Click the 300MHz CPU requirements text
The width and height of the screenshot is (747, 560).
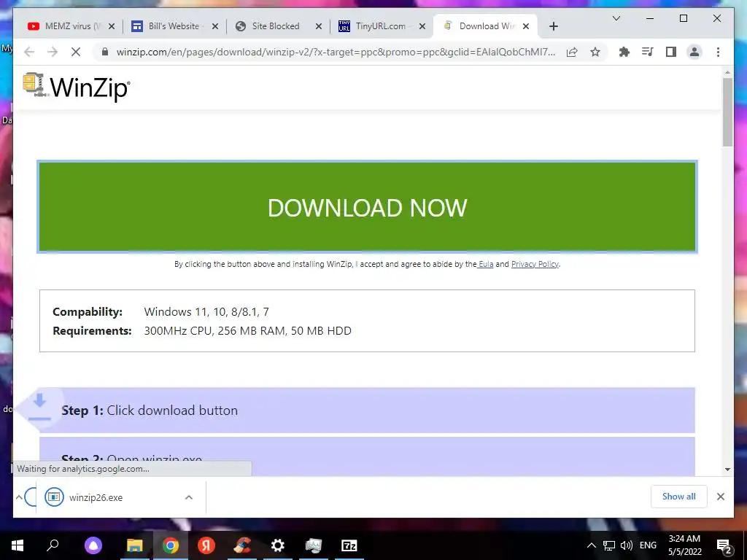[x=248, y=331]
